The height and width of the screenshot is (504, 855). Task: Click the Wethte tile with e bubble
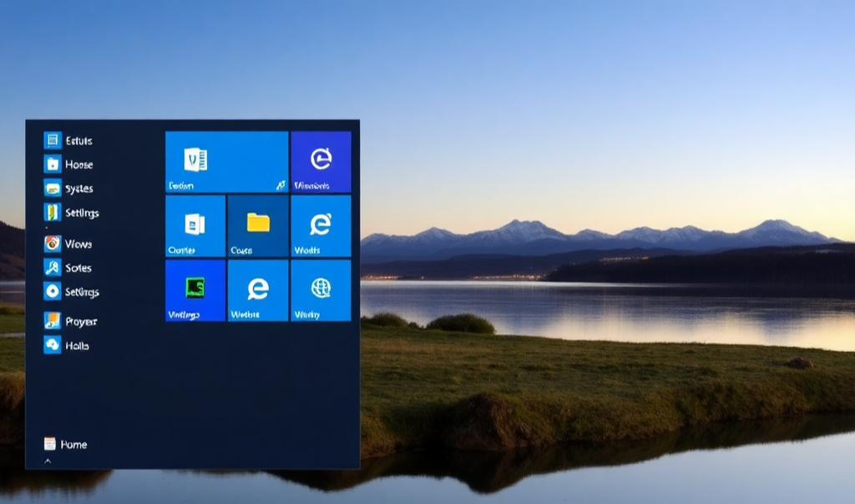(258, 290)
